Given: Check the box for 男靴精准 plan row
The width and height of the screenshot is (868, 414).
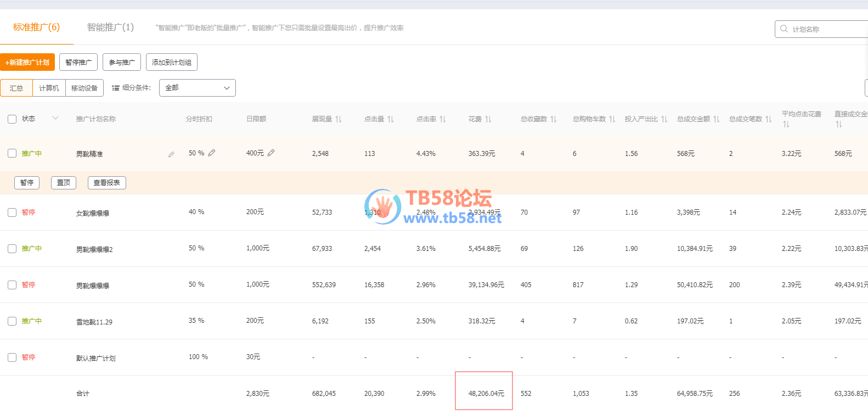Looking at the screenshot, I should point(12,153).
